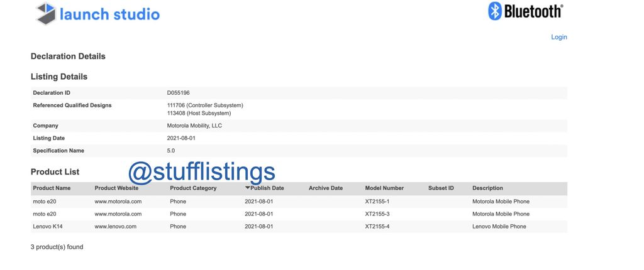Sort by Model Number column header
The height and width of the screenshot is (270, 644).
[384, 188]
